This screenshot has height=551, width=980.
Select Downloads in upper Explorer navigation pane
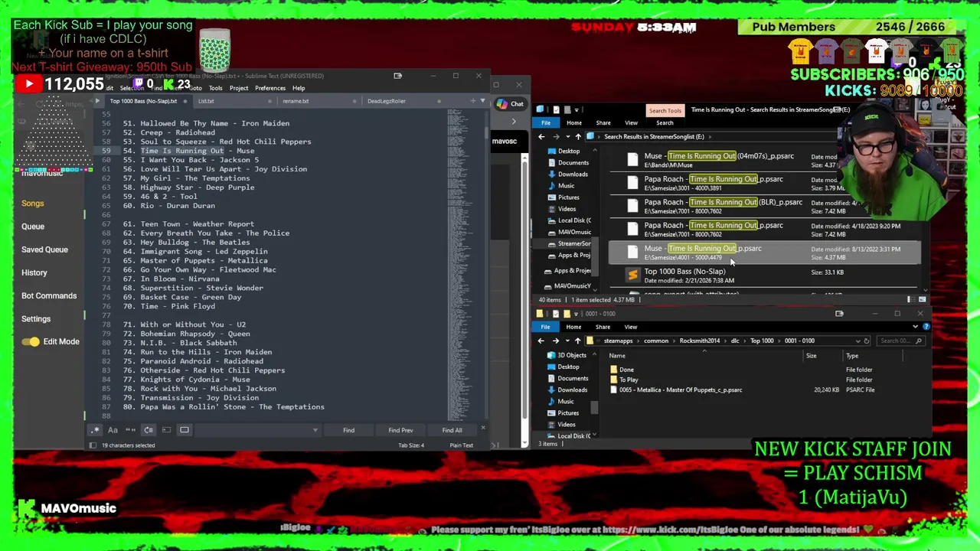(572, 174)
